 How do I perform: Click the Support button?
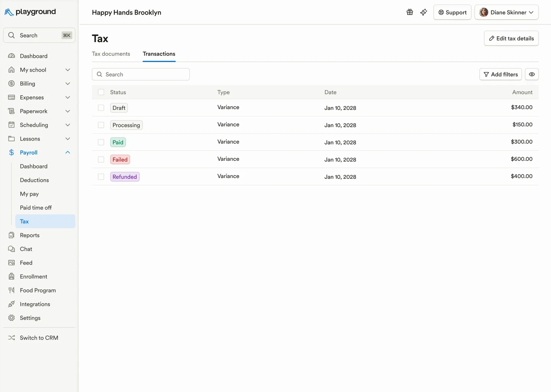[452, 12]
